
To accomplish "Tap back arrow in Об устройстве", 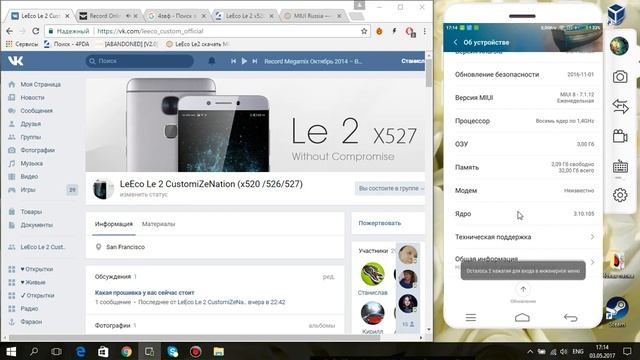I will (x=456, y=42).
